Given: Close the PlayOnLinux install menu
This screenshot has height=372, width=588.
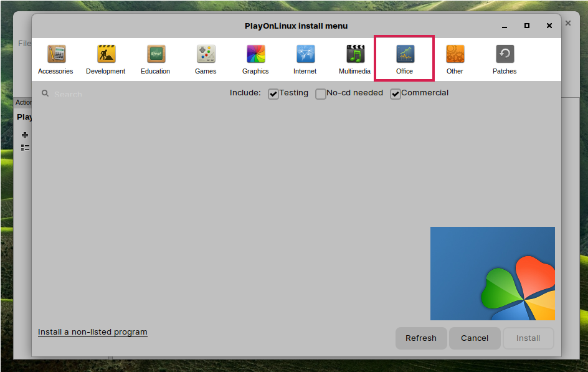Looking at the screenshot, I should pos(549,26).
